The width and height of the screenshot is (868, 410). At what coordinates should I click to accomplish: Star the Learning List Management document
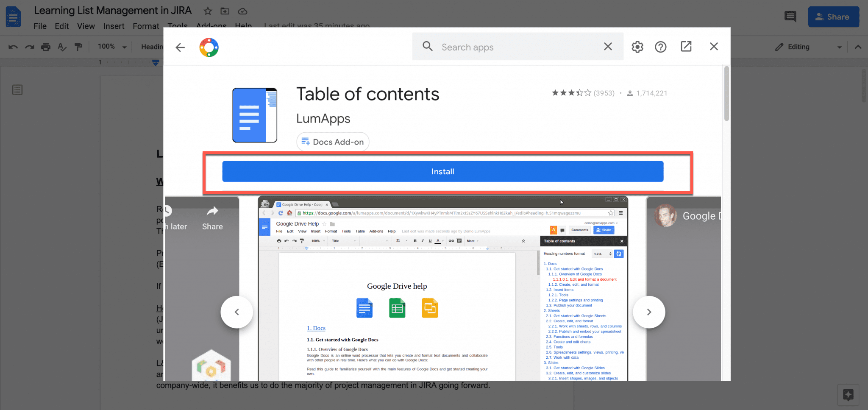pyautogui.click(x=207, y=11)
